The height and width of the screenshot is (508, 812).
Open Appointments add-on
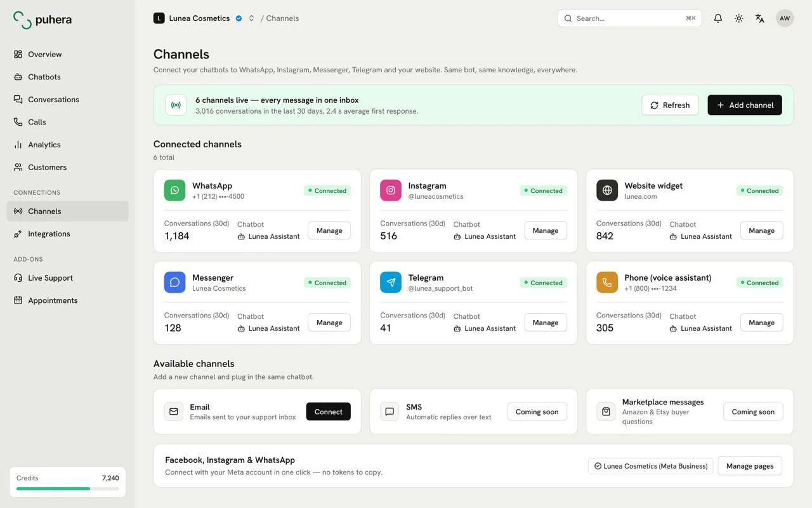click(68, 301)
